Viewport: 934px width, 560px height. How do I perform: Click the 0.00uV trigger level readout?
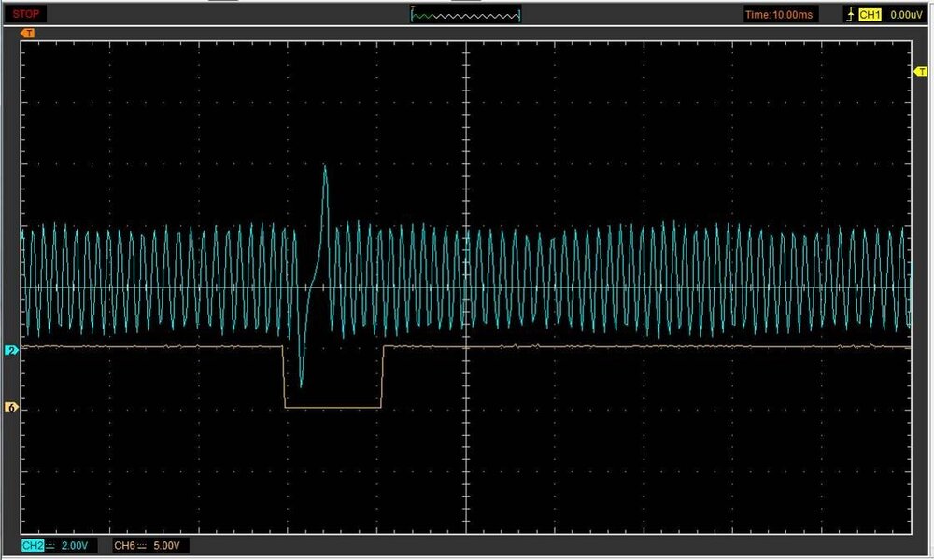coord(906,15)
